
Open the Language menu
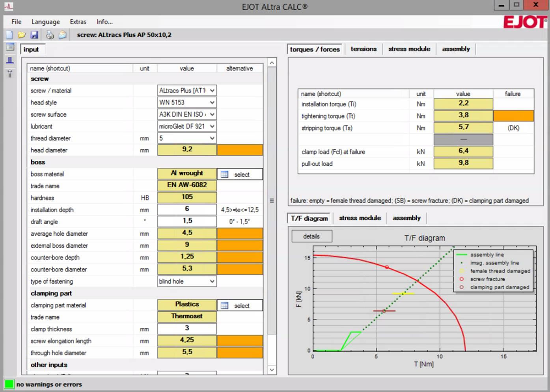point(46,22)
